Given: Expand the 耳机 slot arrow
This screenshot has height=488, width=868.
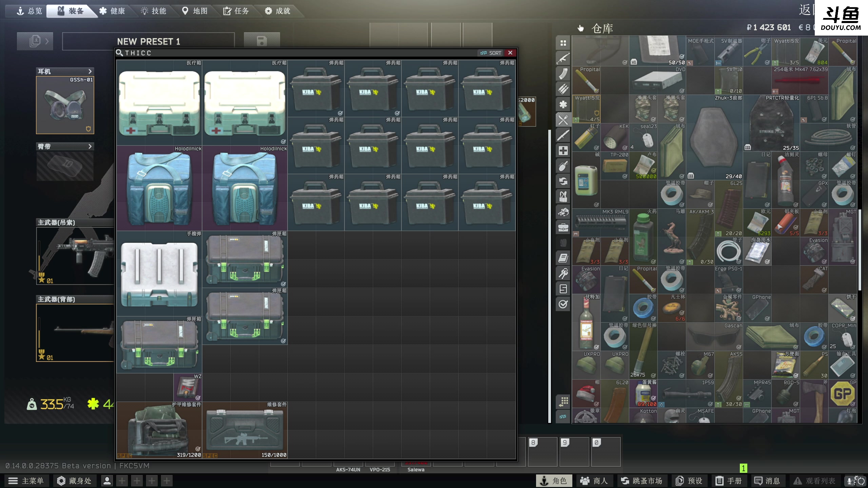Looking at the screenshot, I should point(90,71).
